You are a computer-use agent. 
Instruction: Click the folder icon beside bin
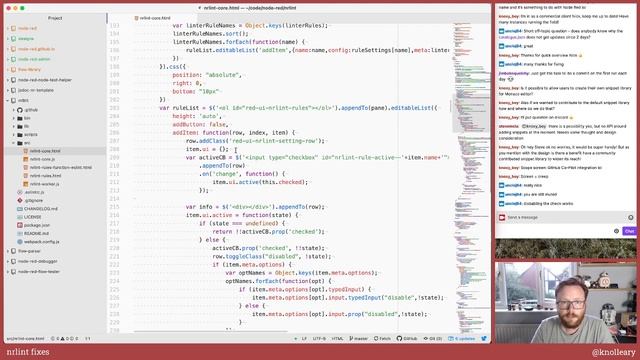coord(20,118)
